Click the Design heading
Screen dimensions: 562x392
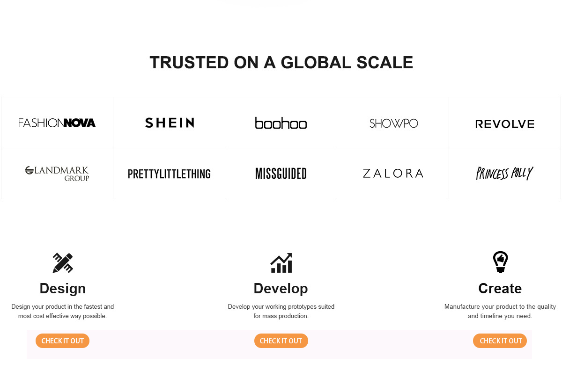63,289
